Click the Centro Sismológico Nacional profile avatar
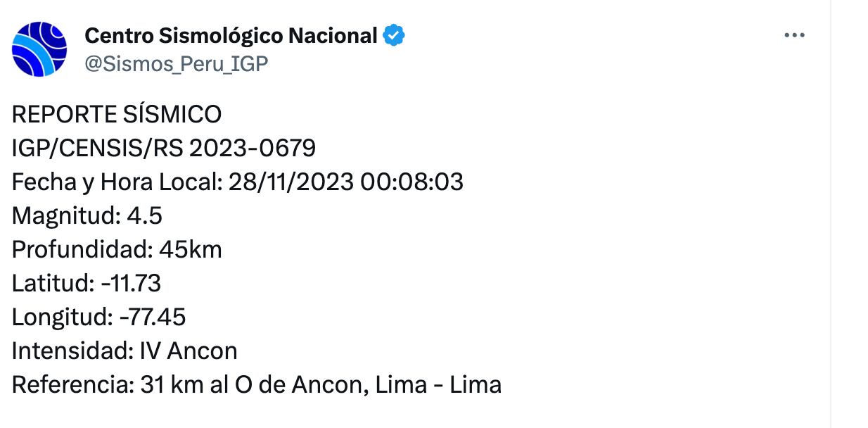868x428 pixels. pos(39,49)
